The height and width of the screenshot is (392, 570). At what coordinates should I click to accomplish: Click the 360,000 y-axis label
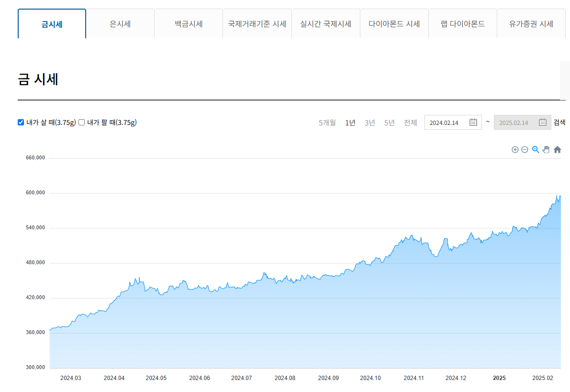pos(35,332)
